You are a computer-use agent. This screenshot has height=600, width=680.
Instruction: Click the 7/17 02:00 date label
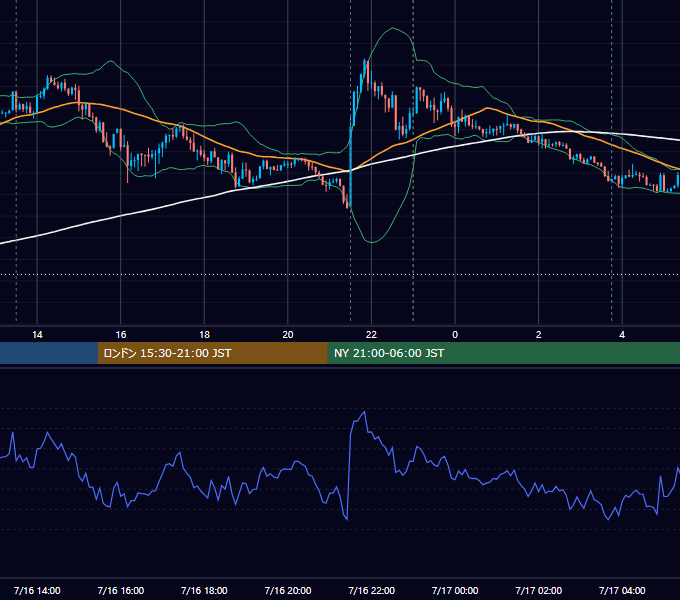tap(538, 590)
